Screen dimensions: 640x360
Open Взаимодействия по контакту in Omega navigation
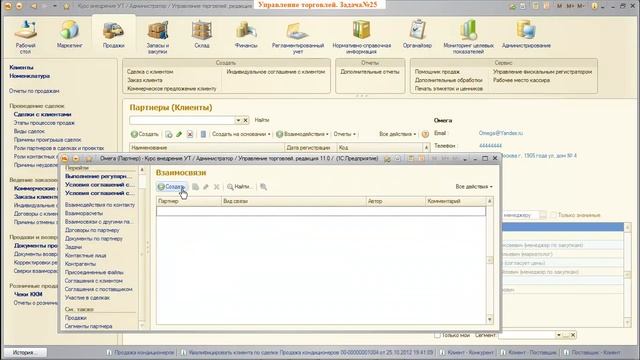[x=100, y=205]
